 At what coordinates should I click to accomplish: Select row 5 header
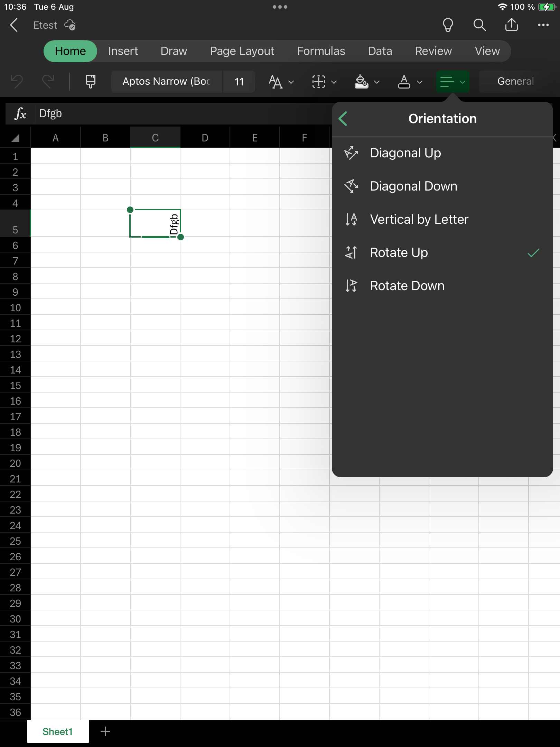coord(15,223)
